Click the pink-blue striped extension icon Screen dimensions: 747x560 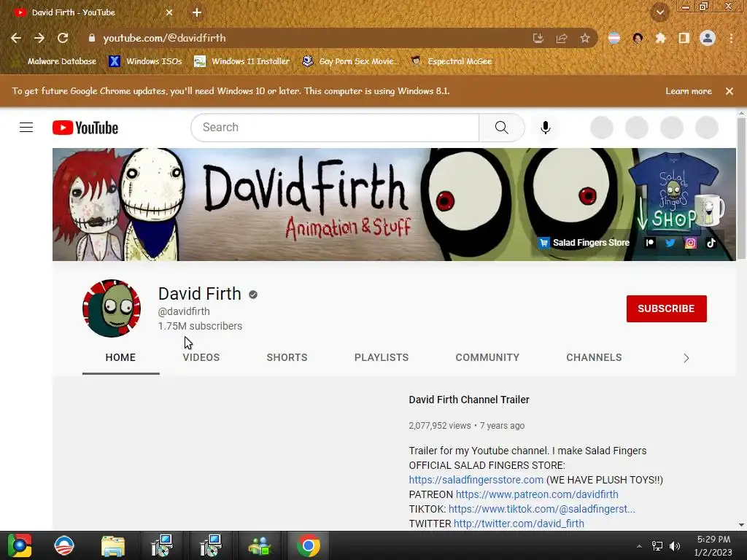614,38
